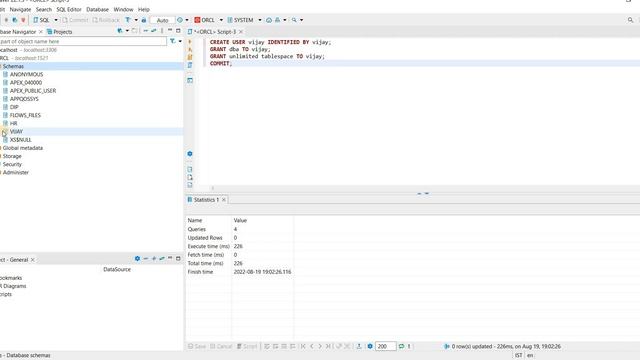Click the Bookmarks project item
640x360 pixels.
tap(11, 278)
